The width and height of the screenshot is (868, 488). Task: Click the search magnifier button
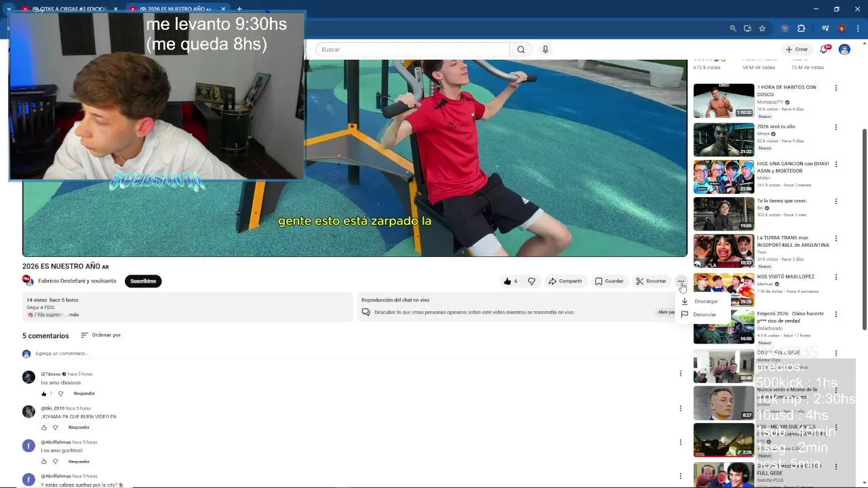(x=521, y=49)
